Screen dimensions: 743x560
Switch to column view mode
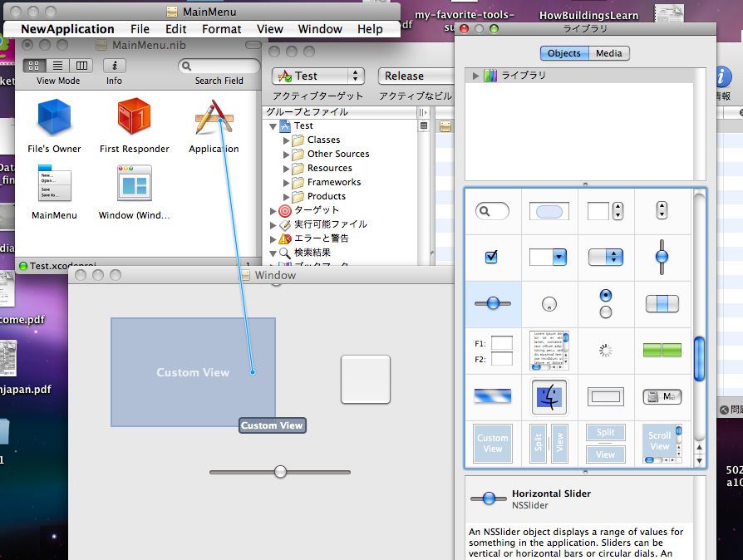click(x=81, y=66)
